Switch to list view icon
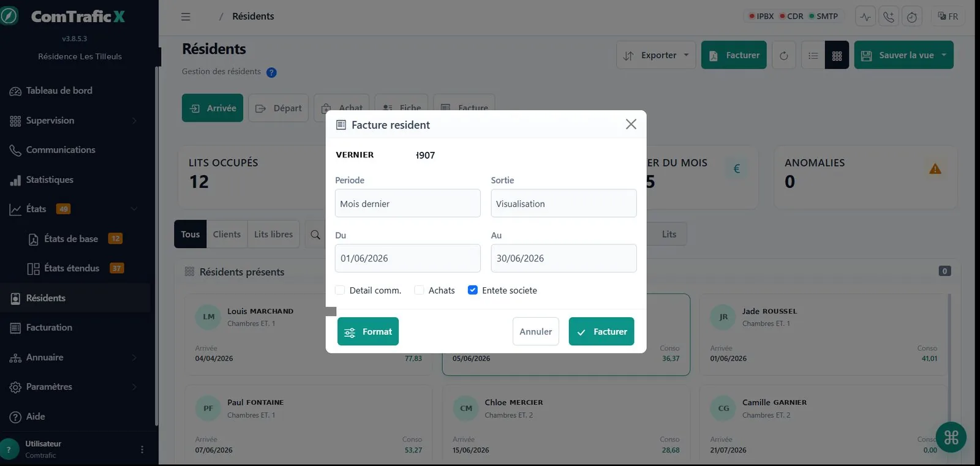This screenshot has width=980, height=466. (x=813, y=56)
